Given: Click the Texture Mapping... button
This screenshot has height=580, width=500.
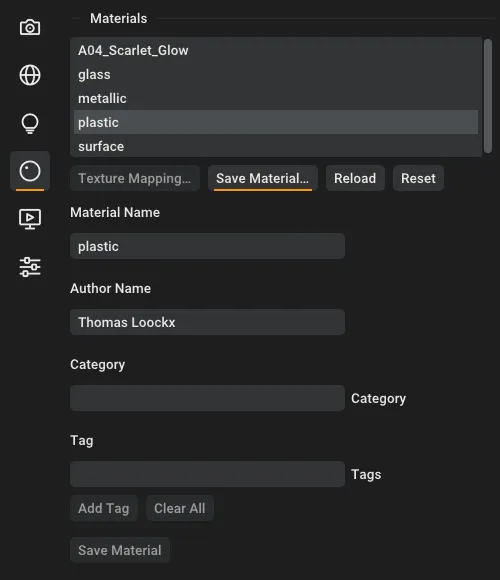Looking at the screenshot, I should click(135, 178).
